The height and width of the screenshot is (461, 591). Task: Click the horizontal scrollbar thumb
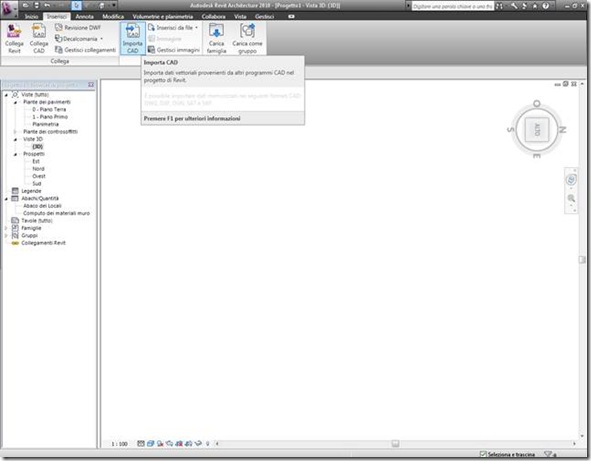[395, 444]
